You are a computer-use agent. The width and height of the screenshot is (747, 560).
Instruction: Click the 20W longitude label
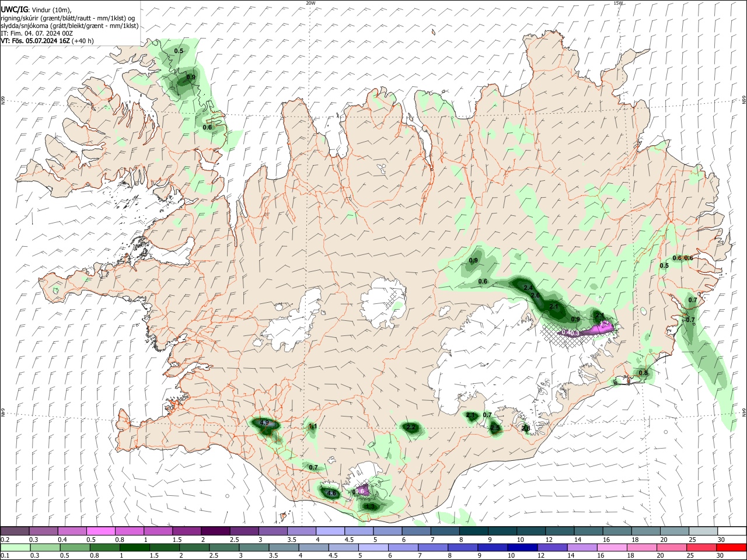(310, 3)
